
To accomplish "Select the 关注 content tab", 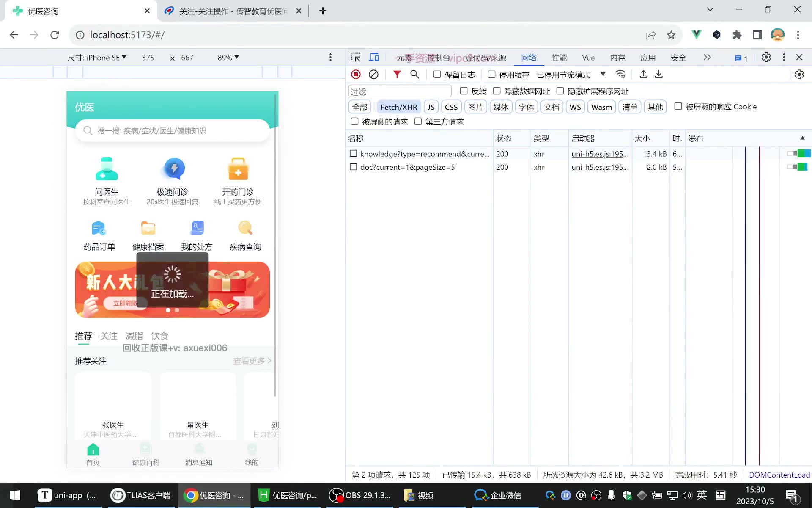I will click(x=109, y=336).
